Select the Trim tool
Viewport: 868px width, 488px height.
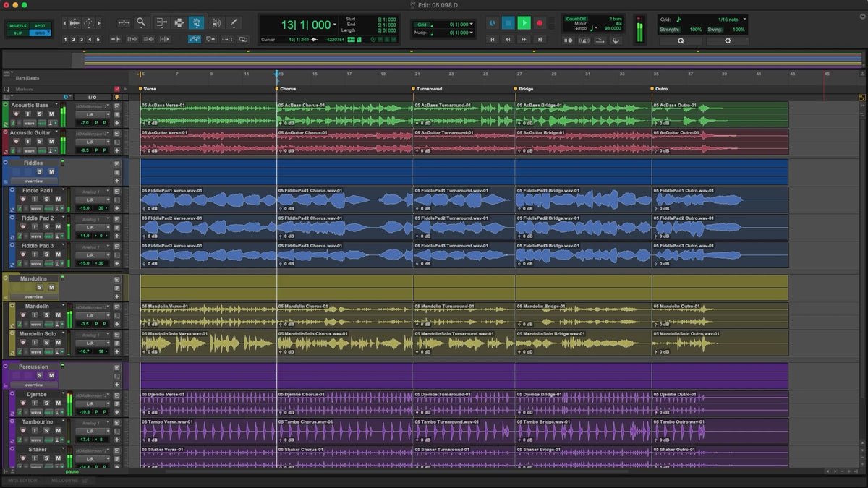161,23
